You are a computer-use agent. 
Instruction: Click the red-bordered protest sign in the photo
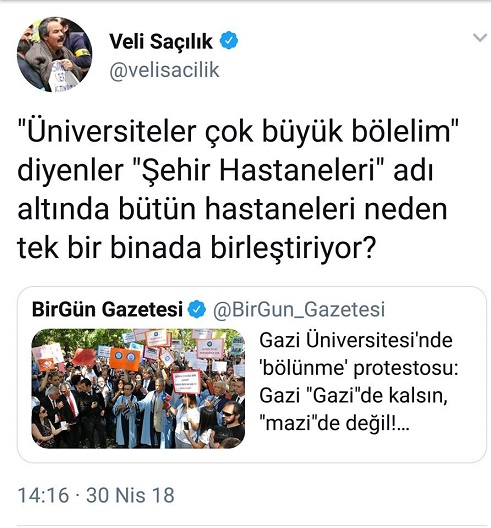pos(186,382)
